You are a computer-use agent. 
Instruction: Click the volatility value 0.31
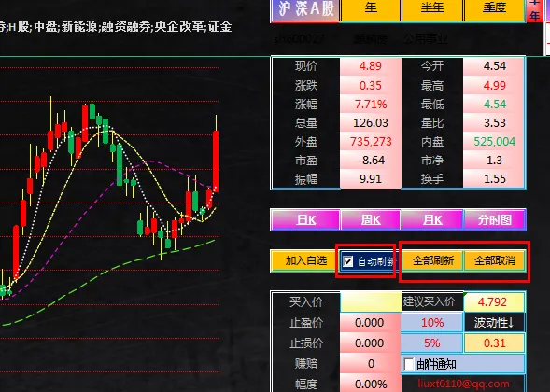[x=494, y=343]
